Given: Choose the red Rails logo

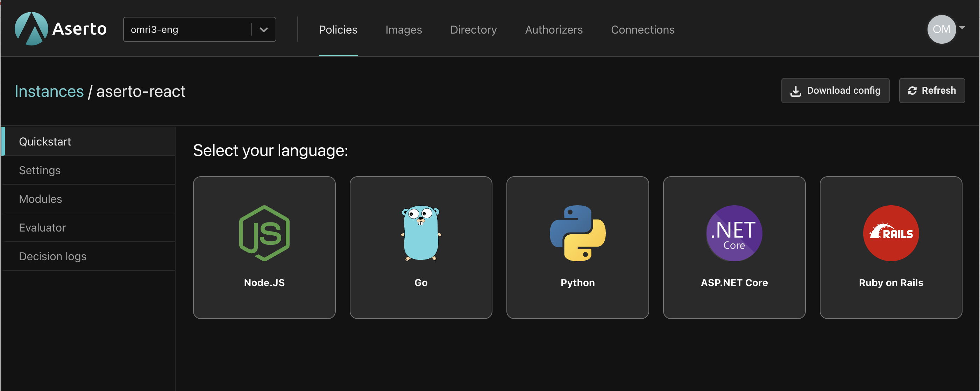Looking at the screenshot, I should (891, 233).
